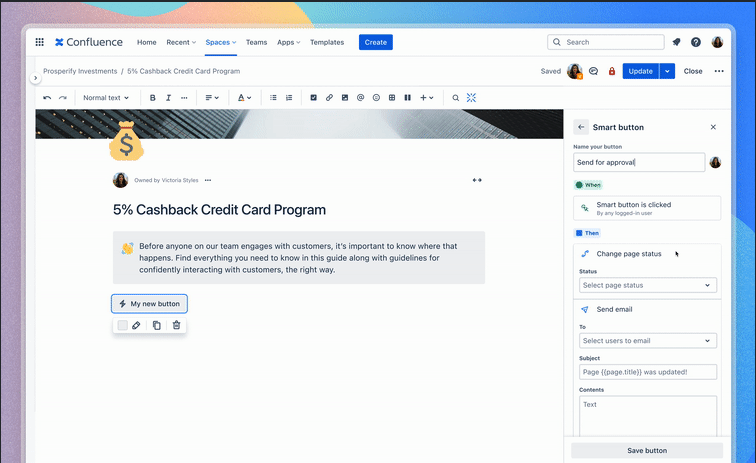Select the Smart button is clicked trigger
The image size is (756, 463).
click(x=647, y=208)
